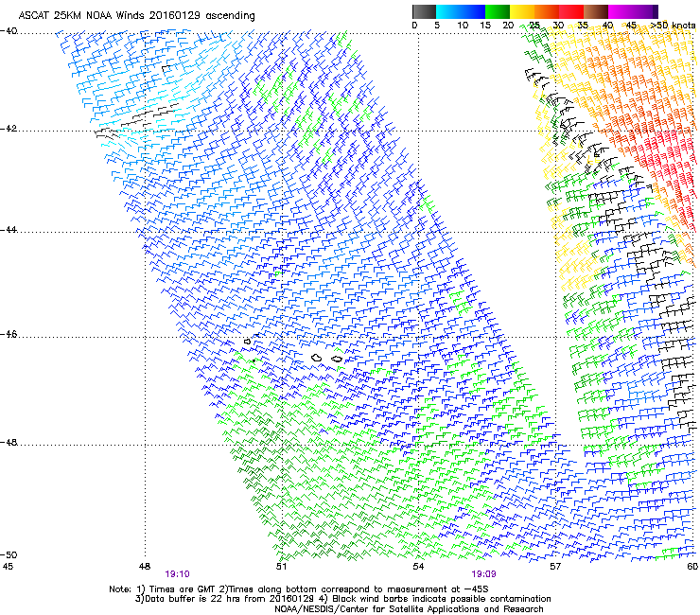Click the 'NOAA/NESDIS/Center for Satellite Applications and Research' credit

tap(409, 609)
